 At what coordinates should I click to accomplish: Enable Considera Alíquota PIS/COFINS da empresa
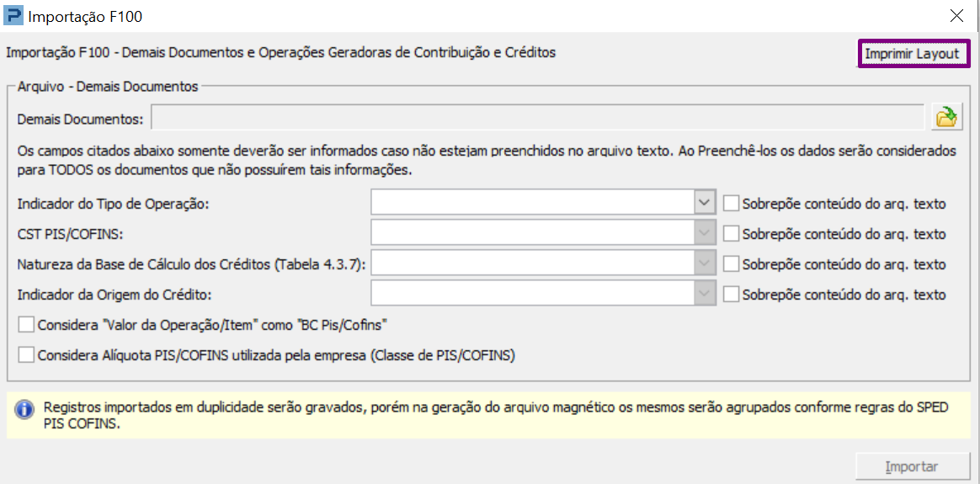tap(26, 355)
